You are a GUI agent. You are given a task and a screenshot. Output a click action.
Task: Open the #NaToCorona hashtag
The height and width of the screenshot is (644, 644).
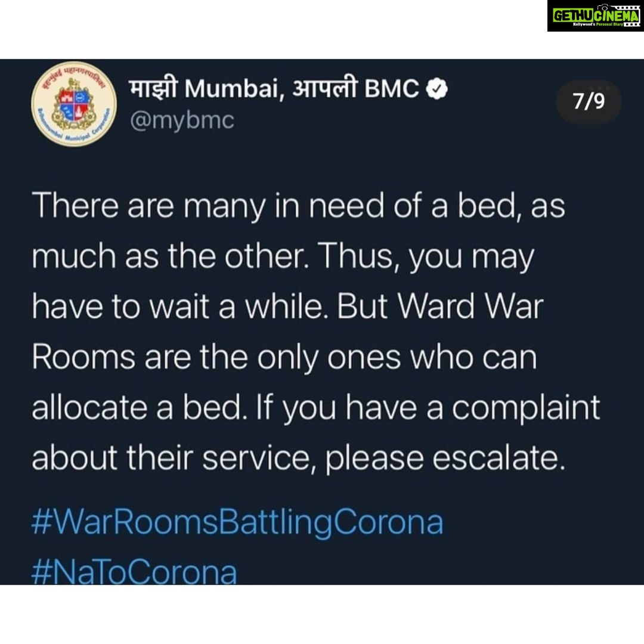134,572
